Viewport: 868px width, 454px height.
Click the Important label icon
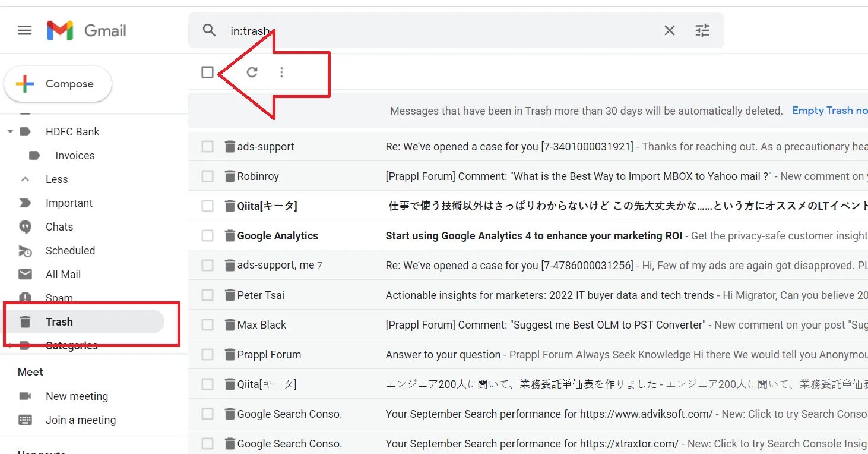(x=25, y=203)
